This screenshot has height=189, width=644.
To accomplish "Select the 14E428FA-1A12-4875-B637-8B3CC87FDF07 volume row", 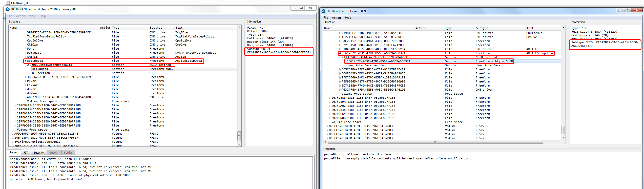I will [123, 138].
